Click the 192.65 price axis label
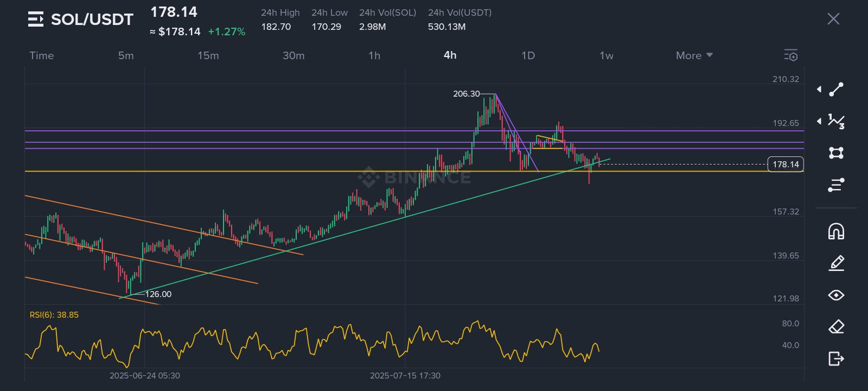The width and height of the screenshot is (868, 391). point(786,123)
